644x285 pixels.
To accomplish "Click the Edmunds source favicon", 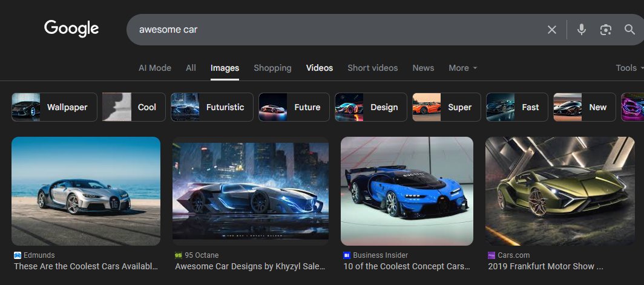I will (x=17, y=255).
